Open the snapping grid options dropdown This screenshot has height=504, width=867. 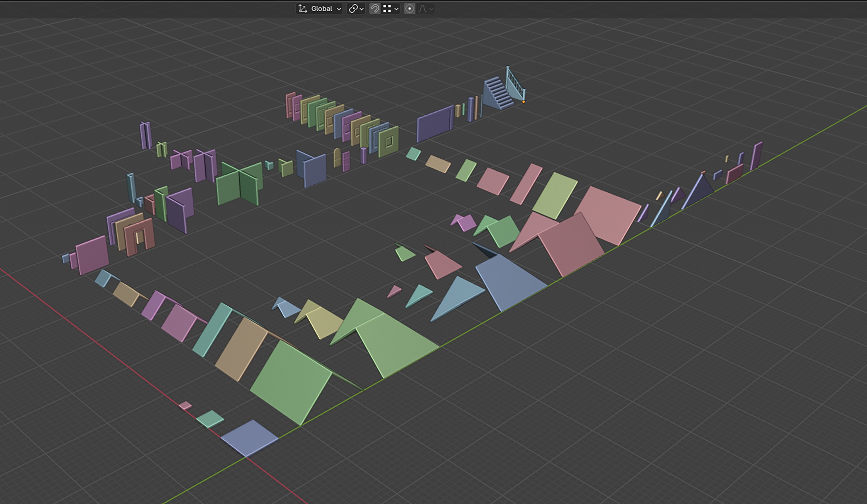(x=390, y=8)
